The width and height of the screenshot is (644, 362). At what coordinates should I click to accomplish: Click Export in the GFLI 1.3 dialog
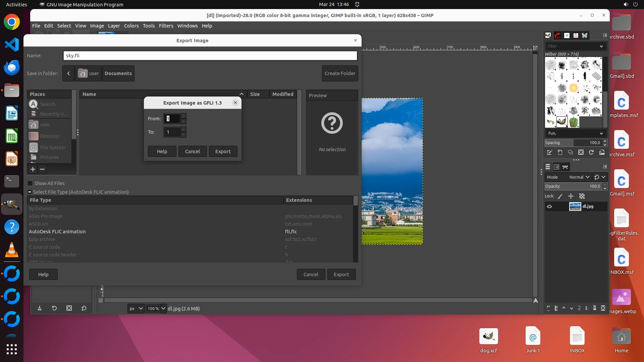[223, 152]
